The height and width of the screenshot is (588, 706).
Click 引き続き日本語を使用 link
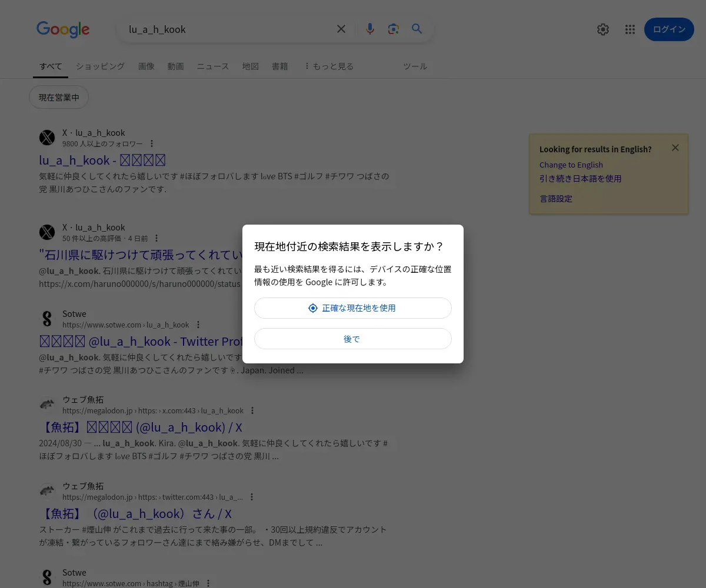pyautogui.click(x=581, y=178)
